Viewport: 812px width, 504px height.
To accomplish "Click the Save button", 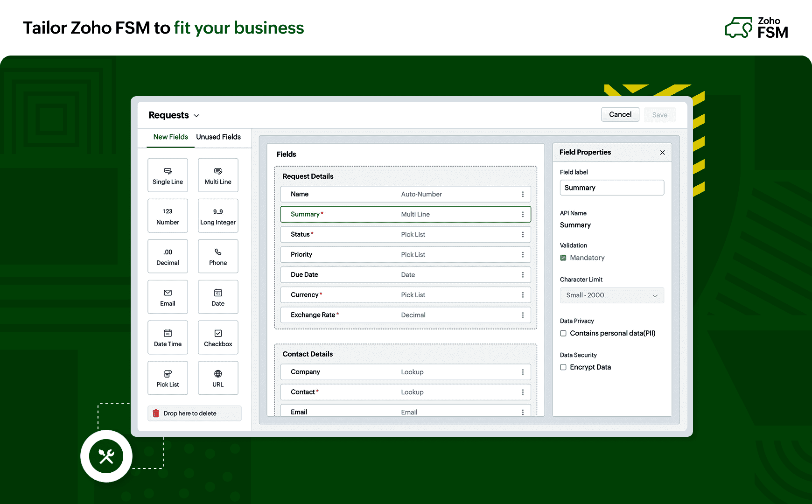I will point(659,115).
